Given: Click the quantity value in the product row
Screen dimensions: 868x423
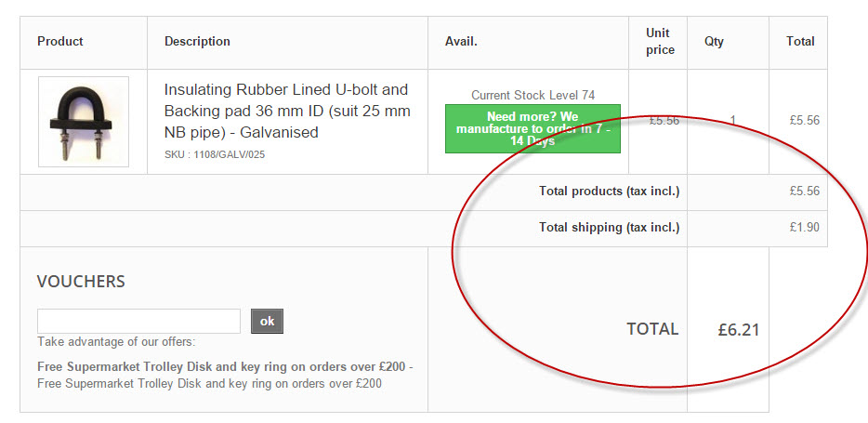Looking at the screenshot, I should click(732, 121).
